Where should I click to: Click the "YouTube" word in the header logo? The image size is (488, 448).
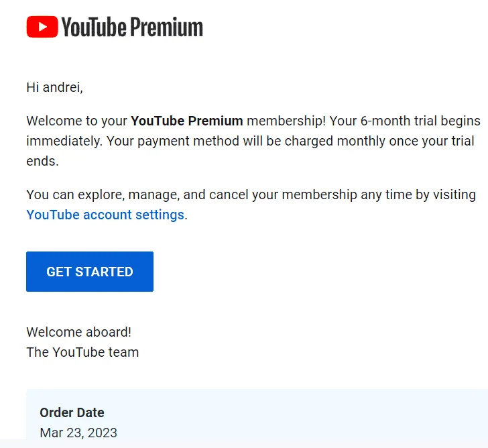94,27
